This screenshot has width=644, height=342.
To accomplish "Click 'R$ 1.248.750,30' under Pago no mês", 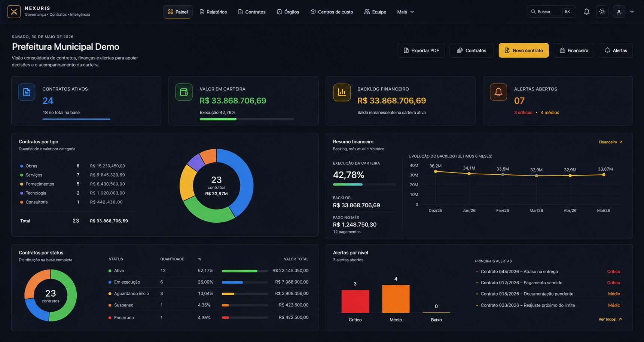I will (x=355, y=225).
